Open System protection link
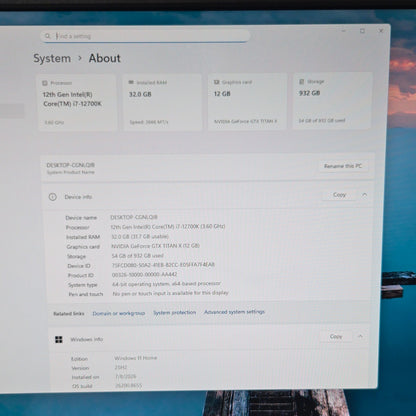 click(x=174, y=313)
